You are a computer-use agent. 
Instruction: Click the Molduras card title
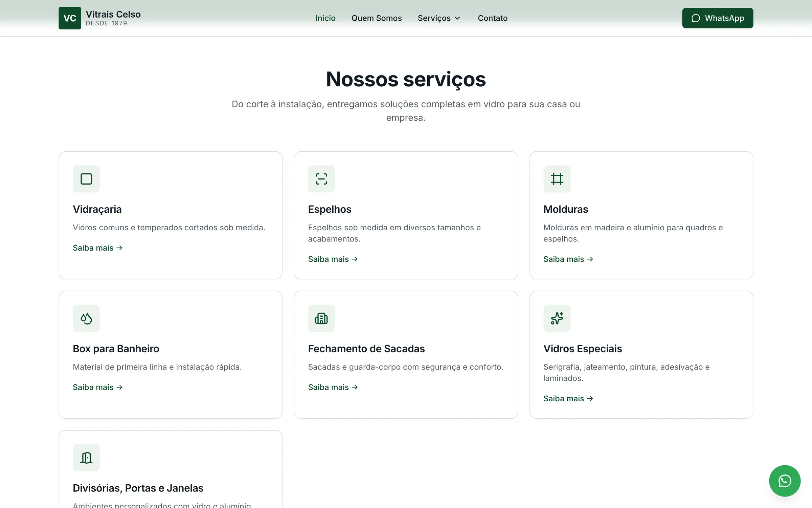pos(566,209)
